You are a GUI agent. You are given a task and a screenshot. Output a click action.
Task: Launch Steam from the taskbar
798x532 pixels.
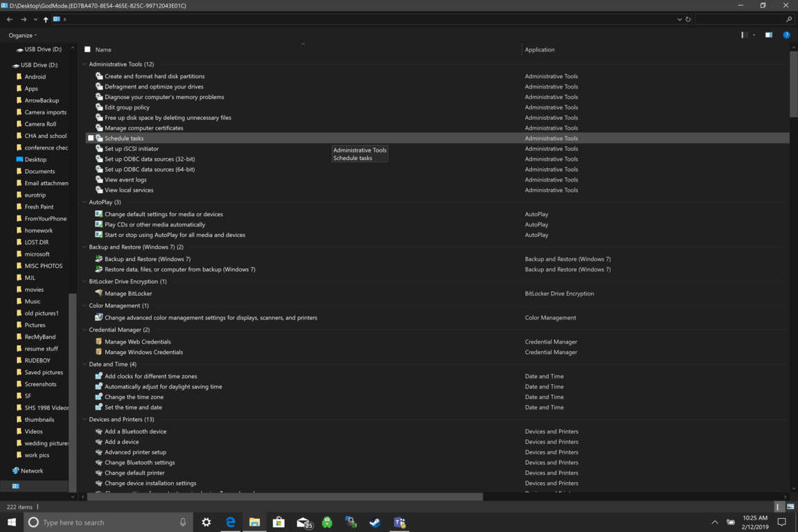tap(375, 522)
